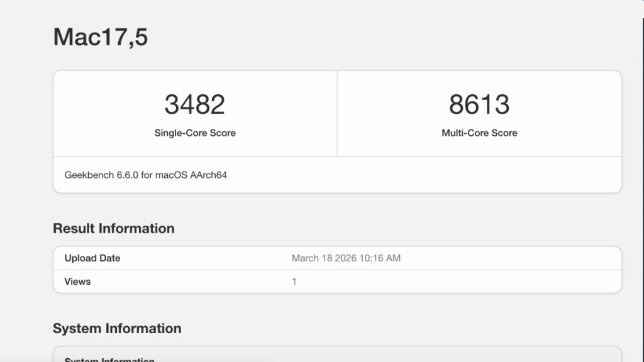This screenshot has height=362, width=644.
Task: Open the Geekbench 6.6.0 for macOS AArch64 link
Action: click(x=145, y=175)
